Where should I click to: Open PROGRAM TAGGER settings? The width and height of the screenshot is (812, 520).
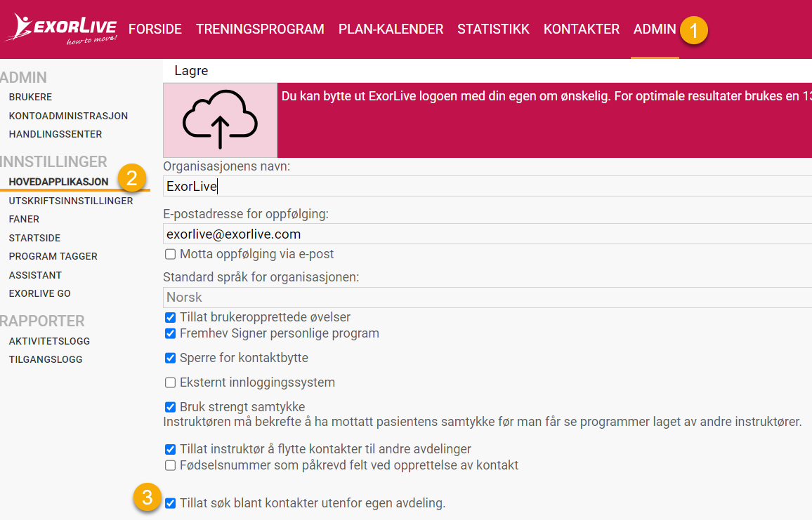[53, 257]
